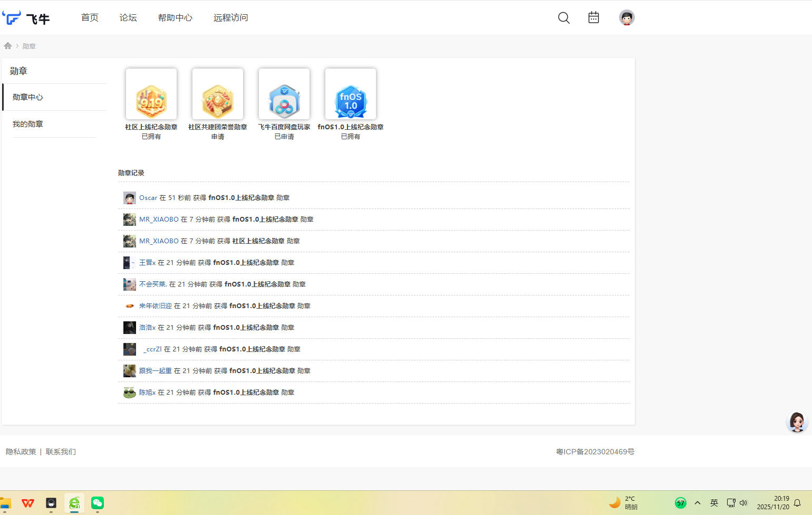Open the customer service assistant avatar
812x515 pixels.
[797, 422]
